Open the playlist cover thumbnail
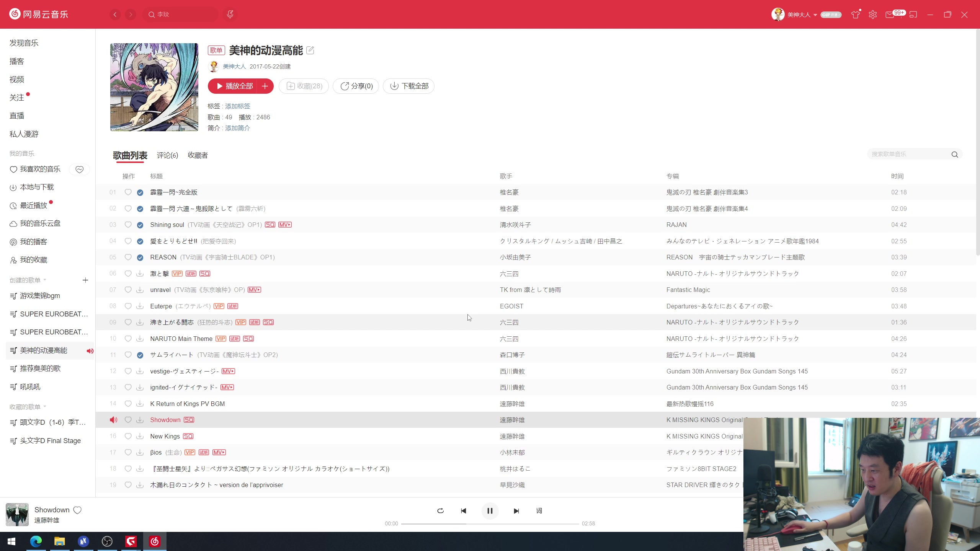This screenshot has width=980, height=551. [154, 87]
